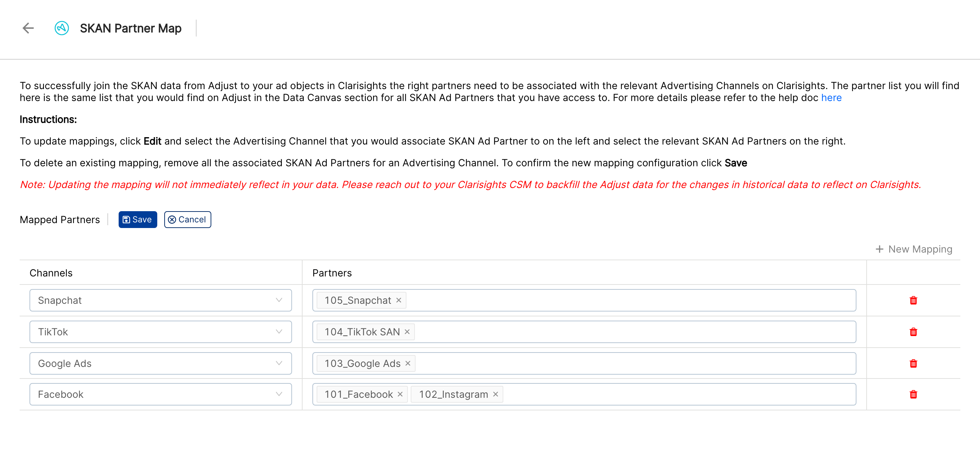Save the mapped partners configuration
This screenshot has height=449, width=980.
pyautogui.click(x=138, y=219)
